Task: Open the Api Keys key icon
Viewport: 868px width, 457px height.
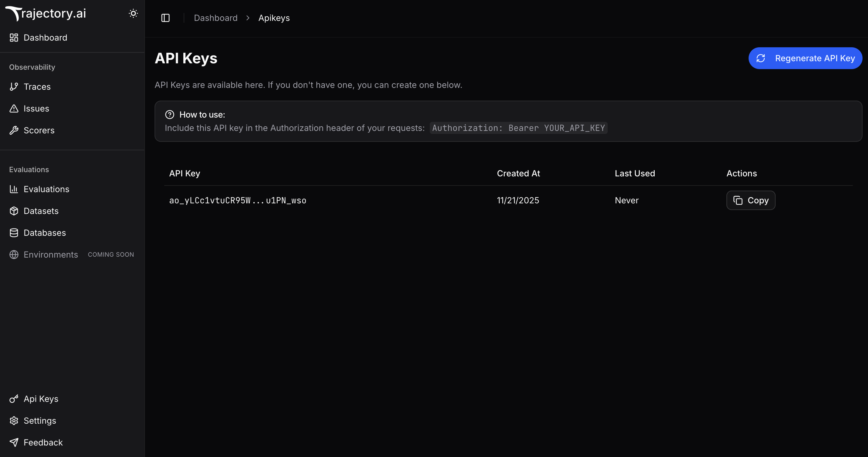Action: pyautogui.click(x=14, y=398)
